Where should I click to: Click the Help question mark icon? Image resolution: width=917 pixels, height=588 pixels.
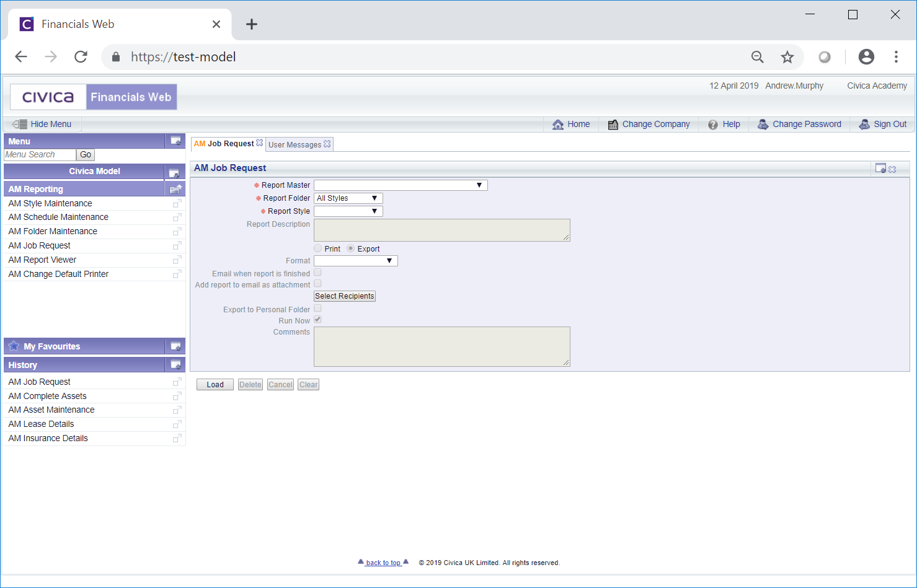(x=713, y=125)
